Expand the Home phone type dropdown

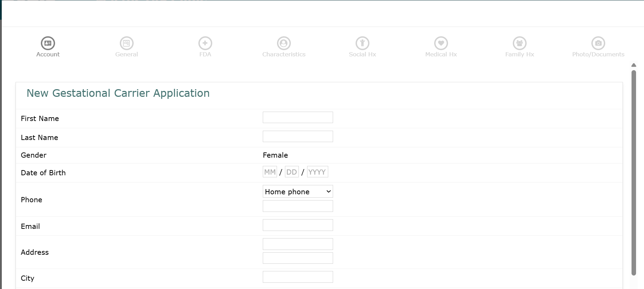(298, 192)
